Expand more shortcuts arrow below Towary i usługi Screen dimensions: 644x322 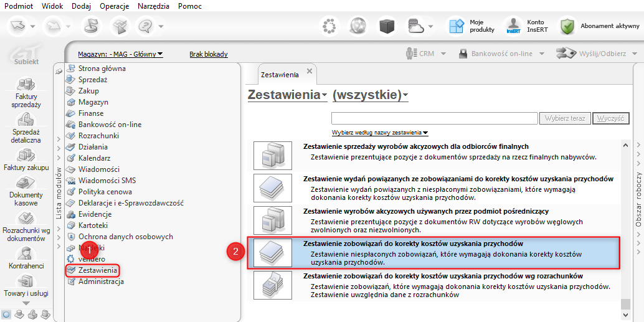[26, 303]
